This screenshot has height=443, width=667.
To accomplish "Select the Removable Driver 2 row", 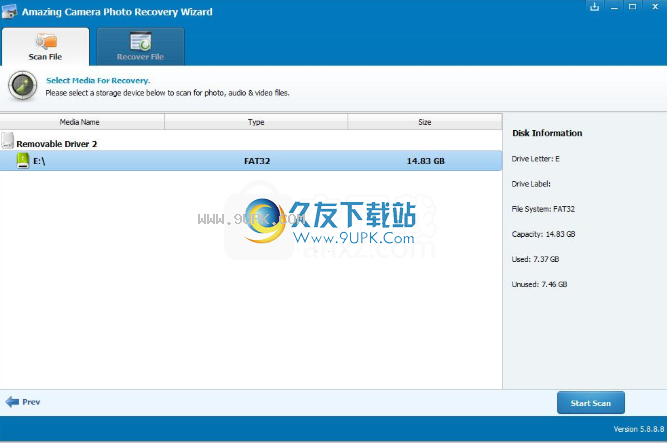I will point(251,143).
